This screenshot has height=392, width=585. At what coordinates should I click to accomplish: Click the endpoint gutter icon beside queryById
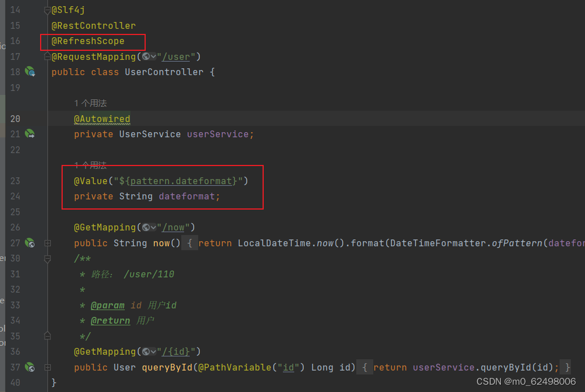coord(30,367)
